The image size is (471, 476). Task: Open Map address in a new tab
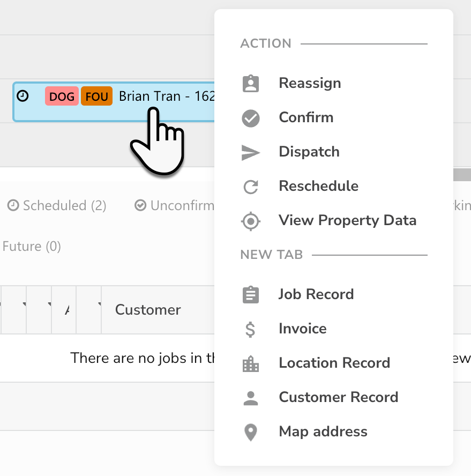(323, 432)
